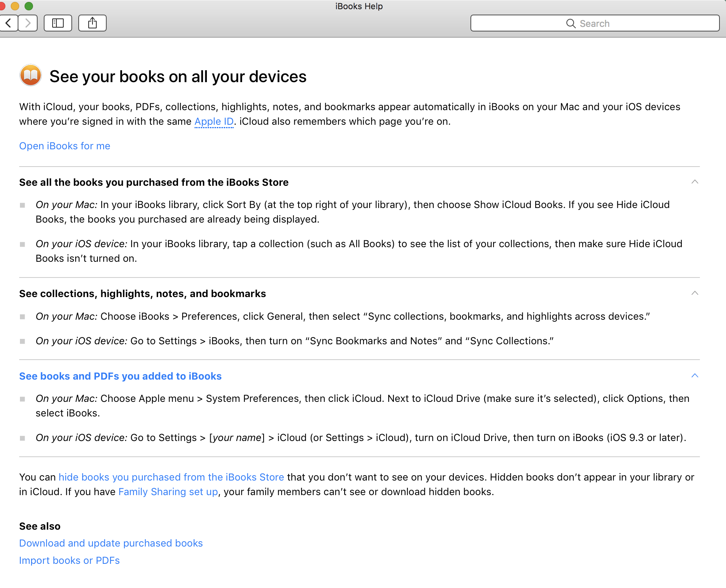Click the 'See also' heading
The image size is (726, 588).
(x=40, y=526)
